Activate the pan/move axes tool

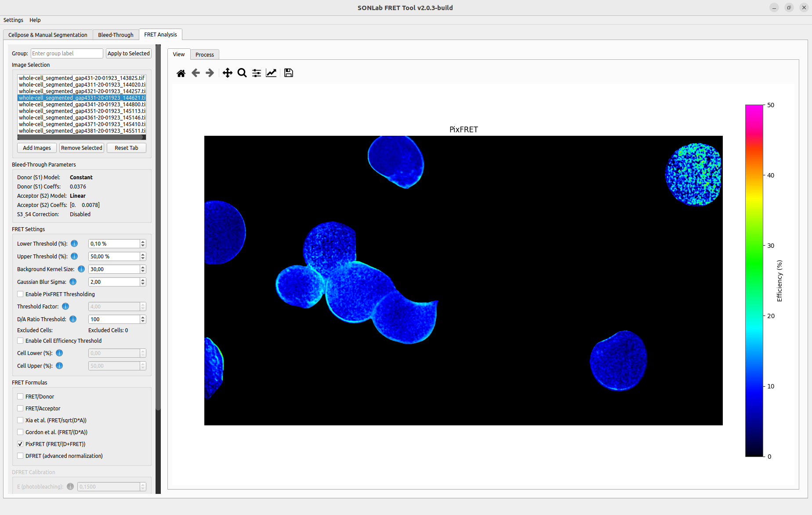[227, 73]
